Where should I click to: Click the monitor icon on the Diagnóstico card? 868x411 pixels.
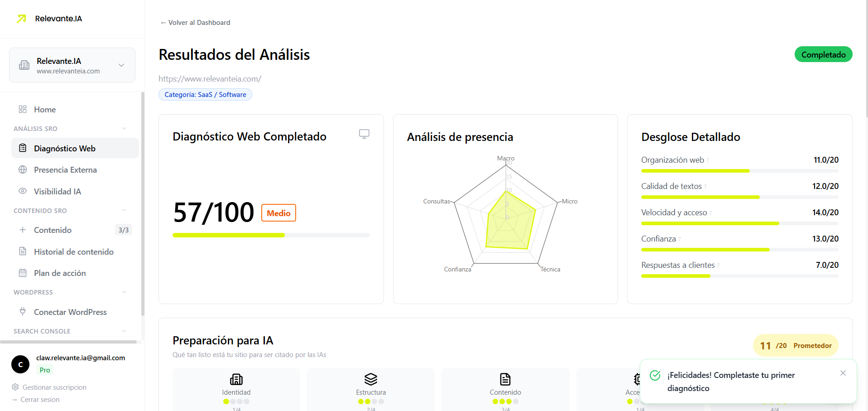click(x=364, y=134)
